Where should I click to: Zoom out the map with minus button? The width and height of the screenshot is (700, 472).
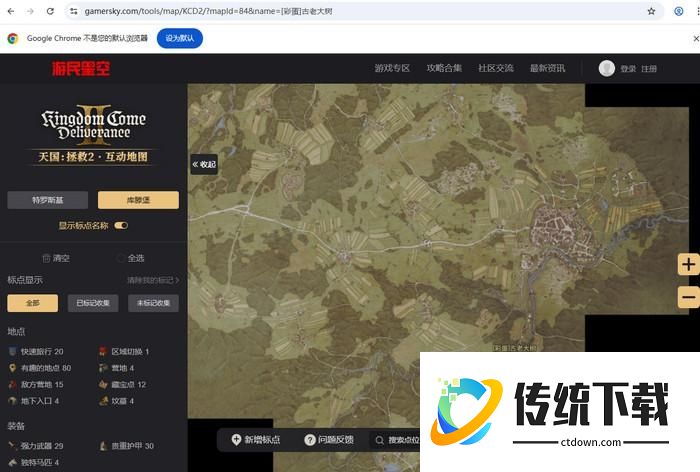[688, 297]
